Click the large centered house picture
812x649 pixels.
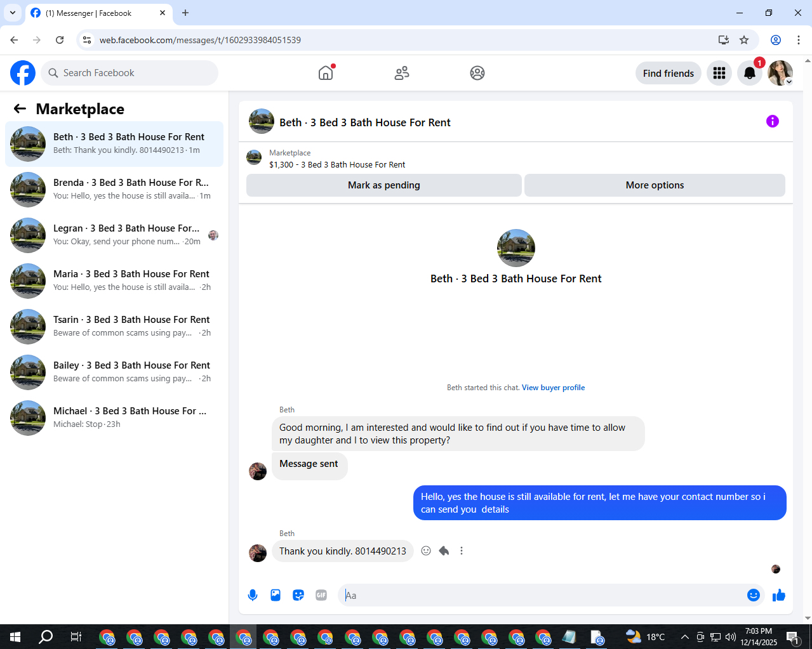pyautogui.click(x=516, y=248)
